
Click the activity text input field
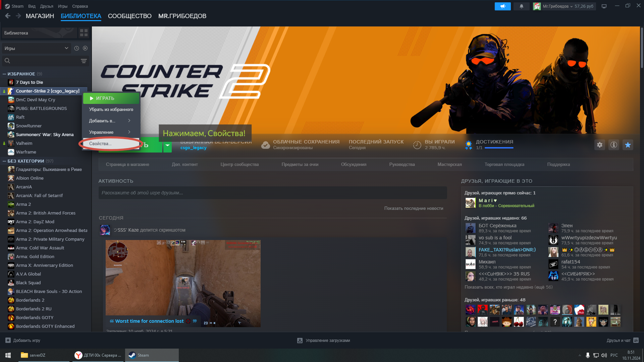[x=273, y=193]
